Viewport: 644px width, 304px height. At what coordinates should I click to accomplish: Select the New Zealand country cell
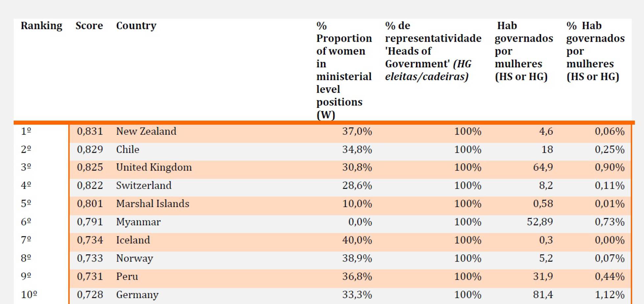(x=146, y=131)
